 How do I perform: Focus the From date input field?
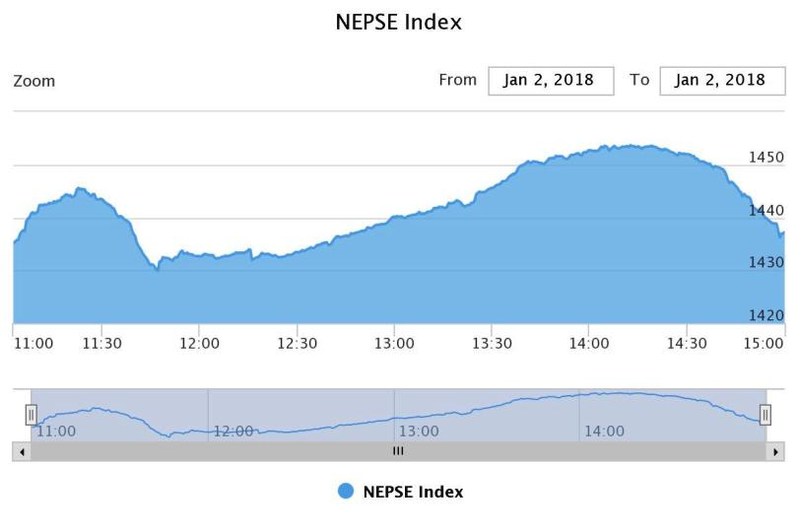551,81
